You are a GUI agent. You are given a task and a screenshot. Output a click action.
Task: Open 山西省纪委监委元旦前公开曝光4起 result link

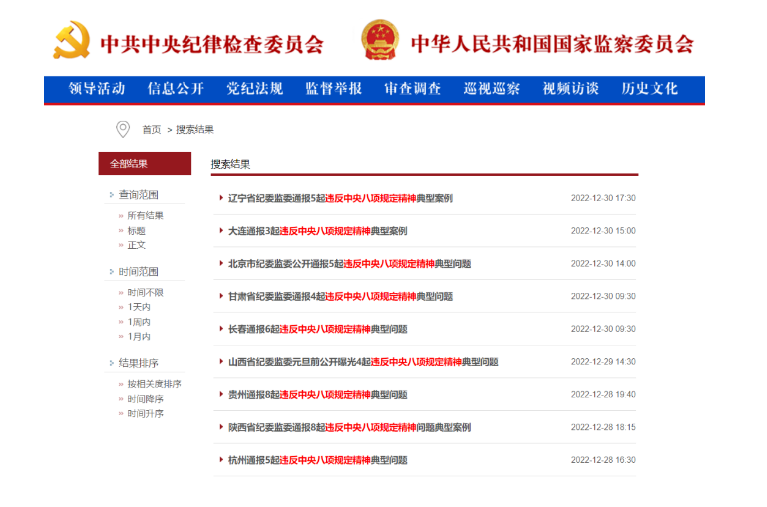pos(363,362)
